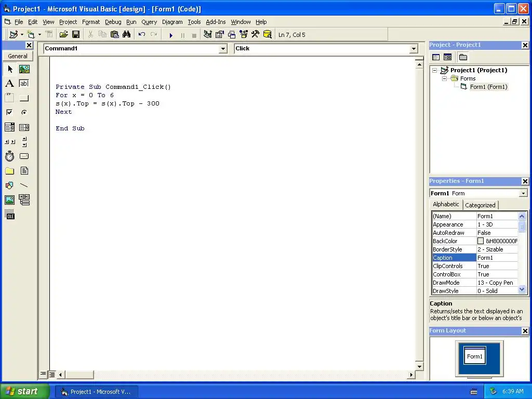
Task: Select the CommandButton control in the toolbox
Action: click(24, 98)
